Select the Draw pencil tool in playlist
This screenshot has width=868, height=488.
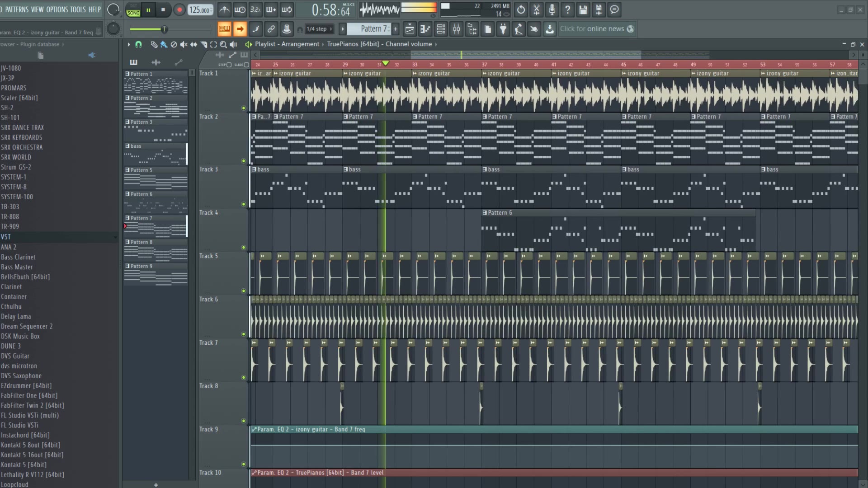pyautogui.click(x=154, y=44)
